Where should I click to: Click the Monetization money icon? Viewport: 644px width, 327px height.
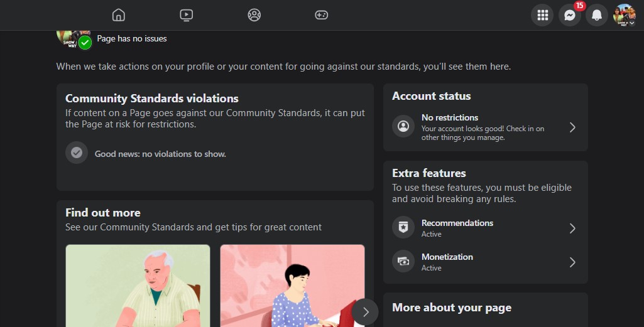tap(403, 261)
